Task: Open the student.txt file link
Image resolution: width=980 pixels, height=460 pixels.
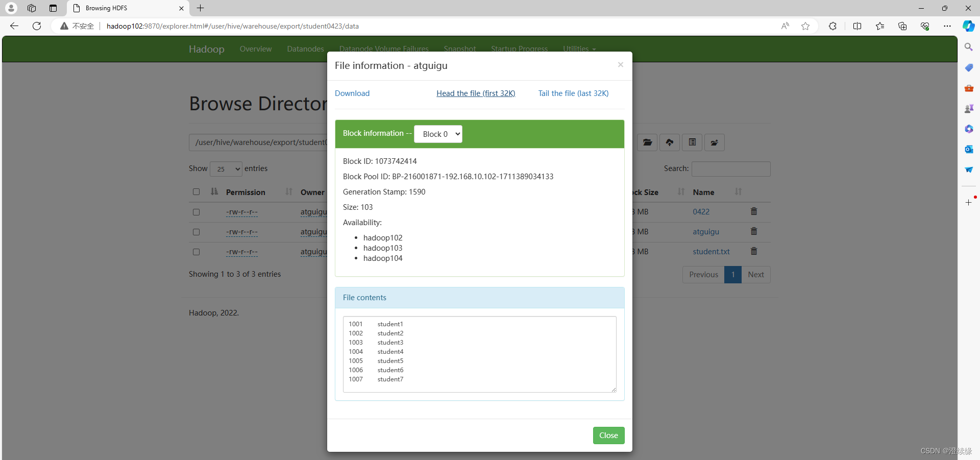Action: click(x=711, y=252)
